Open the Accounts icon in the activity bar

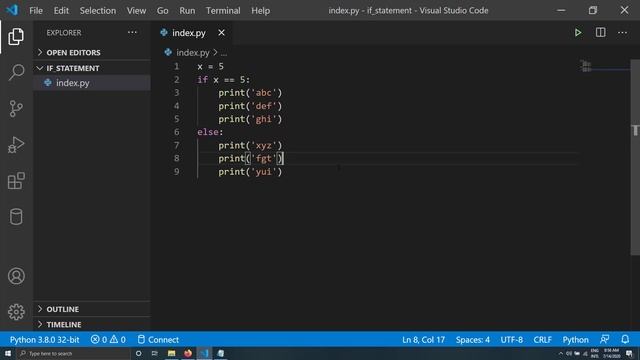[x=16, y=276]
